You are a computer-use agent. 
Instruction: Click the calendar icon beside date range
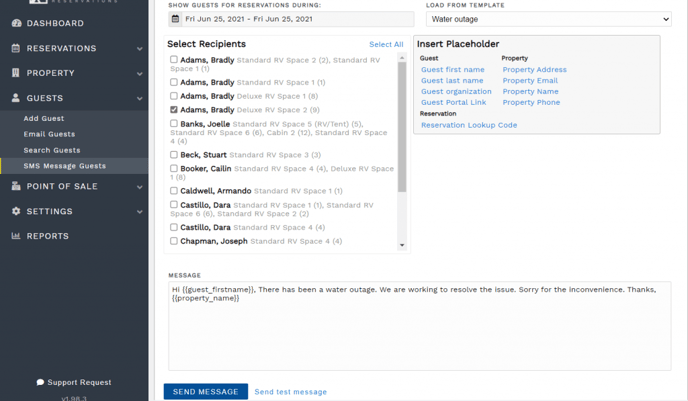tap(175, 19)
